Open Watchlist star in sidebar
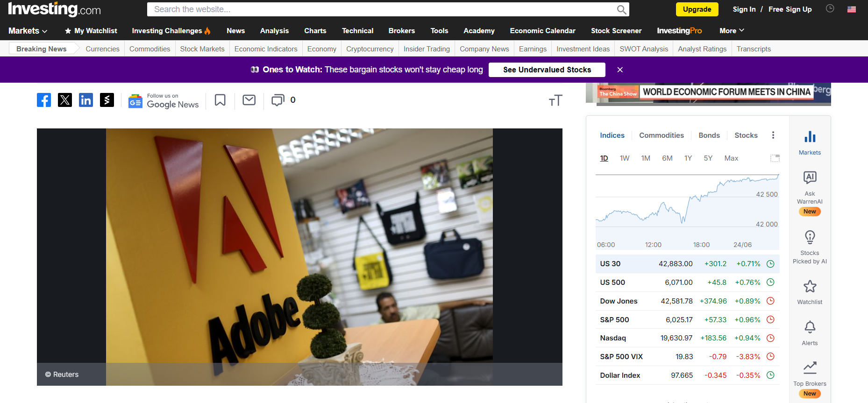Image resolution: width=868 pixels, height=403 pixels. (x=810, y=292)
